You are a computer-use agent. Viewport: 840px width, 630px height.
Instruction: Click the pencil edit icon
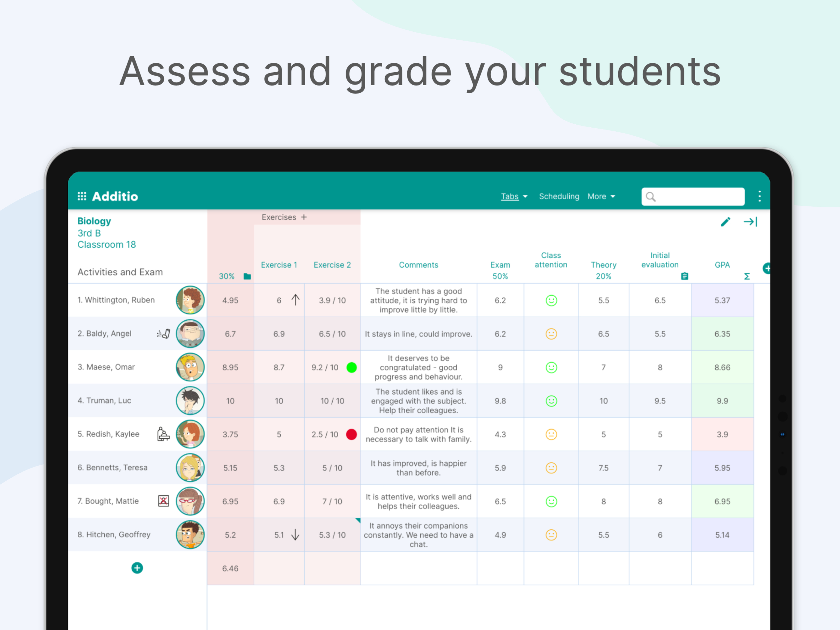click(725, 221)
